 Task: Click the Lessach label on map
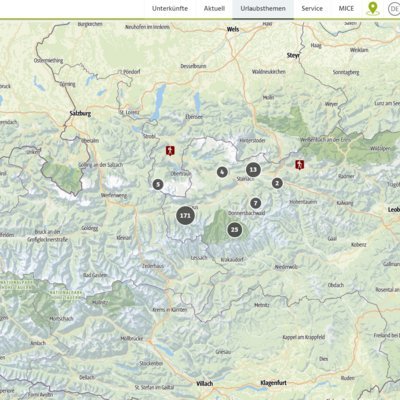pos(199,258)
